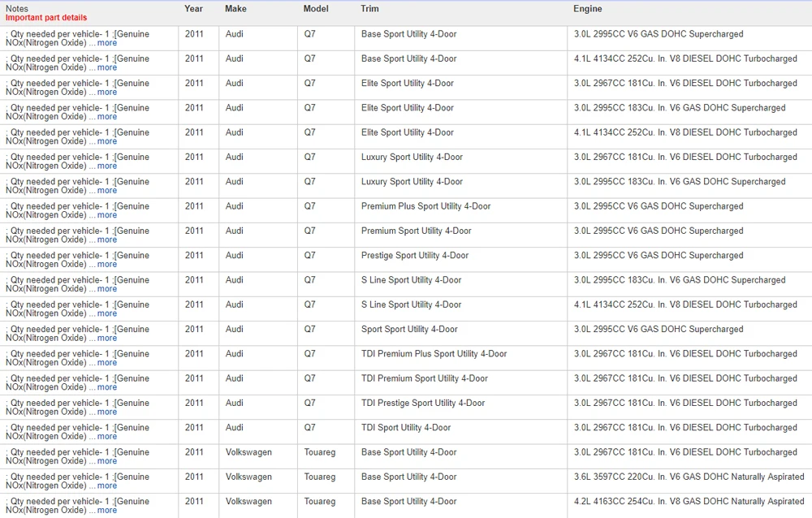Show more notes for Premium Sport Utility 4-Door row

106,240
